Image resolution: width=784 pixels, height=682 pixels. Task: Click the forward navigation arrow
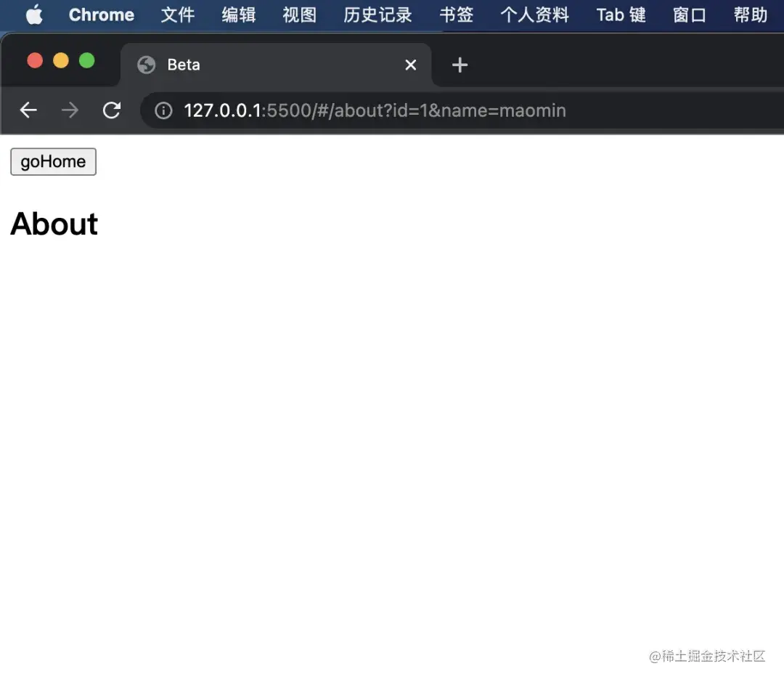tap(70, 110)
